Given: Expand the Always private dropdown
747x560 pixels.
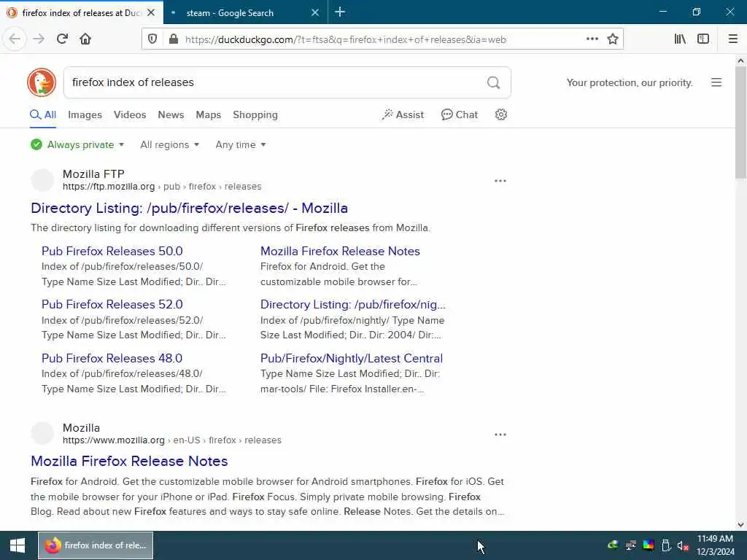Looking at the screenshot, I should tap(77, 145).
